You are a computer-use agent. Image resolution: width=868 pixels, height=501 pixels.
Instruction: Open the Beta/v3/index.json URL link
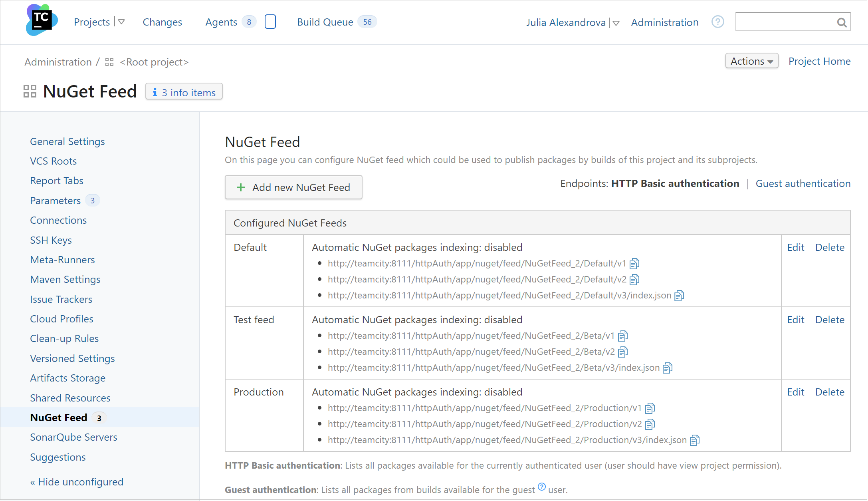494,368
